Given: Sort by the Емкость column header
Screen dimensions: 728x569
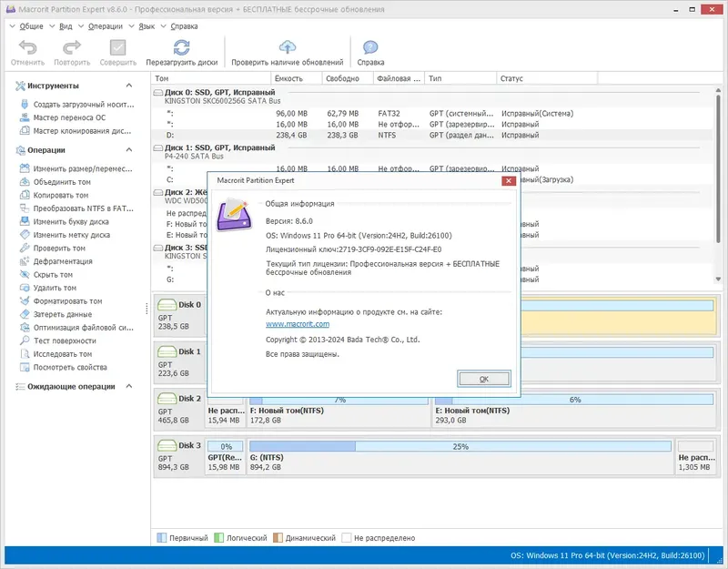Looking at the screenshot, I should point(297,78).
